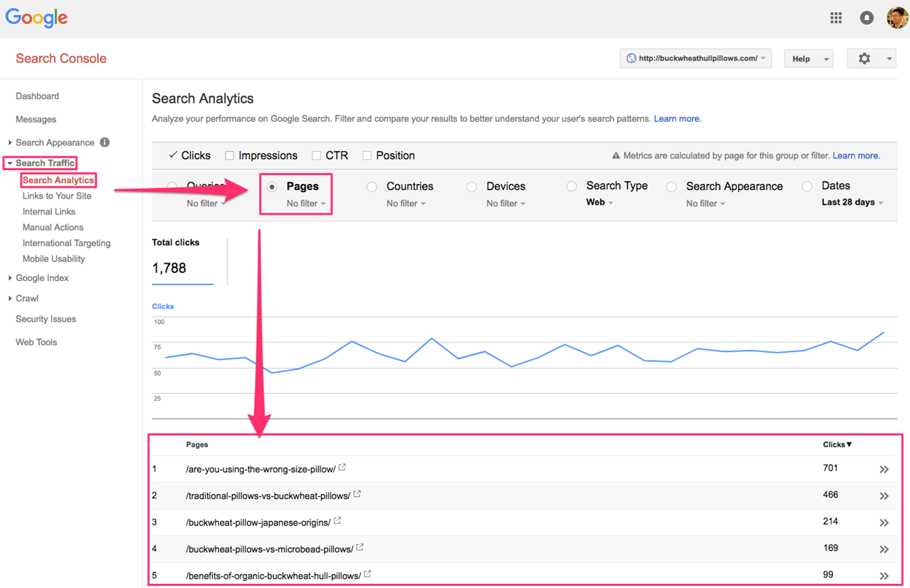Open Security Issues in sidebar
The image size is (910, 588).
click(46, 319)
